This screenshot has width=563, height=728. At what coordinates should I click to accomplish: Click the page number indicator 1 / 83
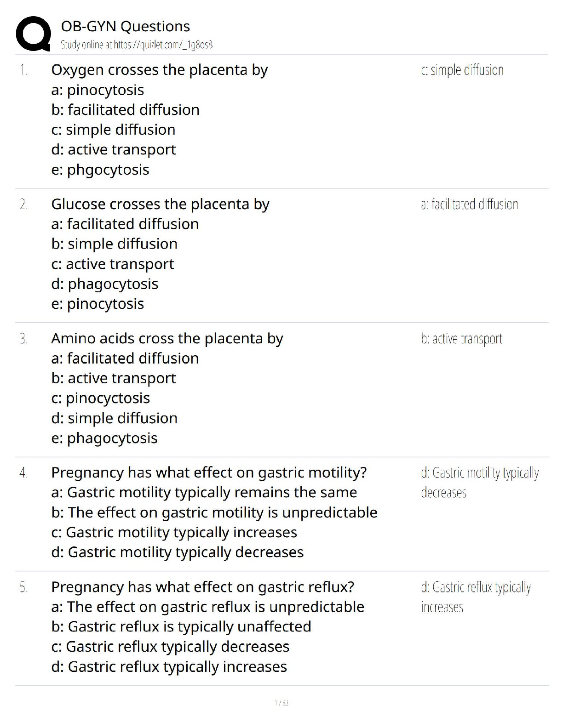[x=281, y=703]
